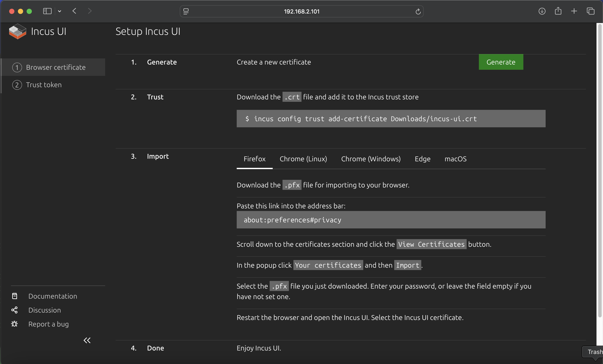Click the bug icon next to Report a bug

(14, 324)
